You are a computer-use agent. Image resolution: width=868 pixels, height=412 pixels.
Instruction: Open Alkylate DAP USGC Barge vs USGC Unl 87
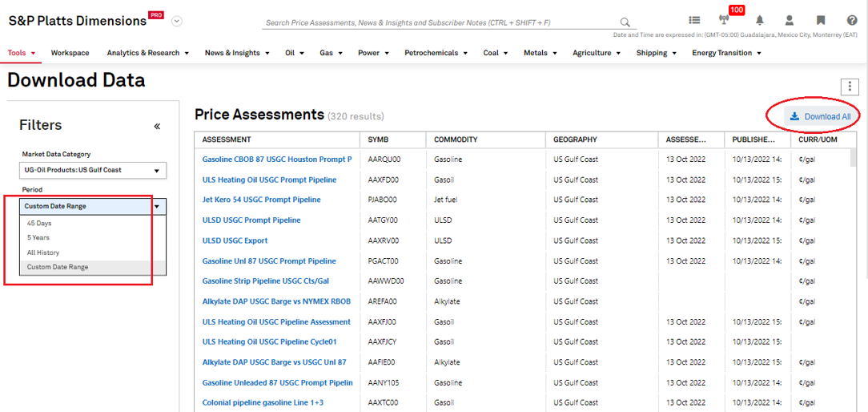coord(274,362)
